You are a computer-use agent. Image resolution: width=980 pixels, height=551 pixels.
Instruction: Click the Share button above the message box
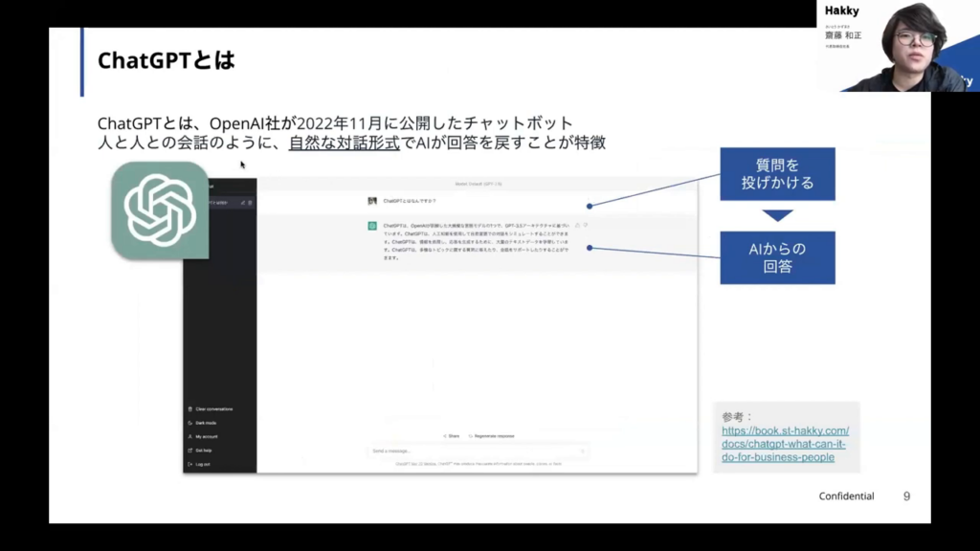pos(450,436)
